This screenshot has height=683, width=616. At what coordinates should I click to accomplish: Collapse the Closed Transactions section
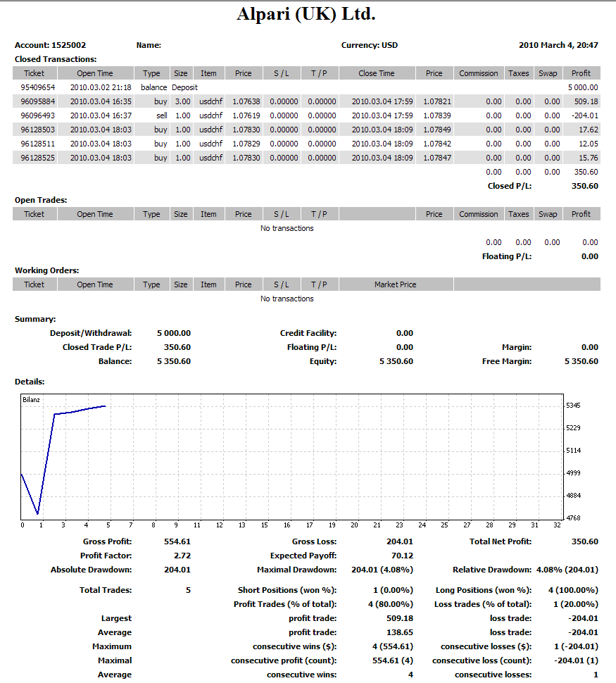(x=55, y=58)
